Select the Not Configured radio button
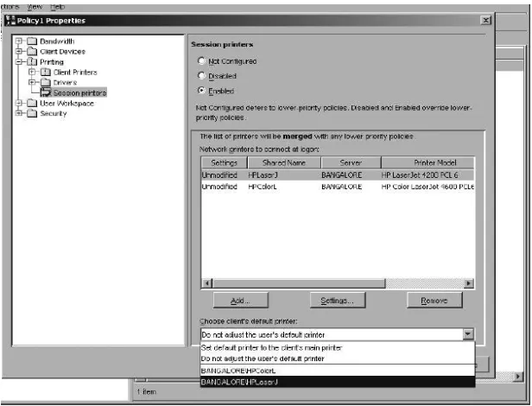Screen dimensions: 532x406 (201, 60)
